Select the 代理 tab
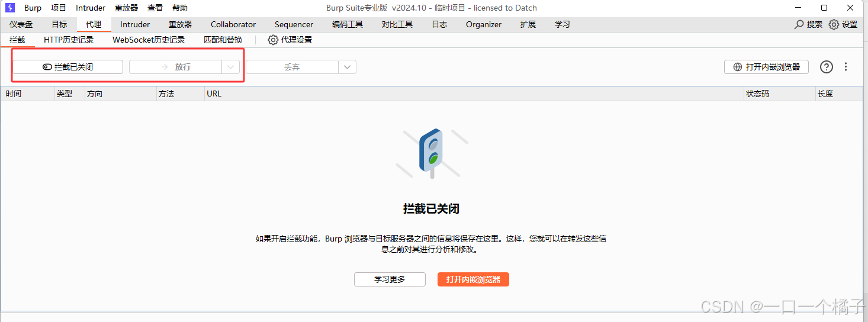 click(94, 24)
